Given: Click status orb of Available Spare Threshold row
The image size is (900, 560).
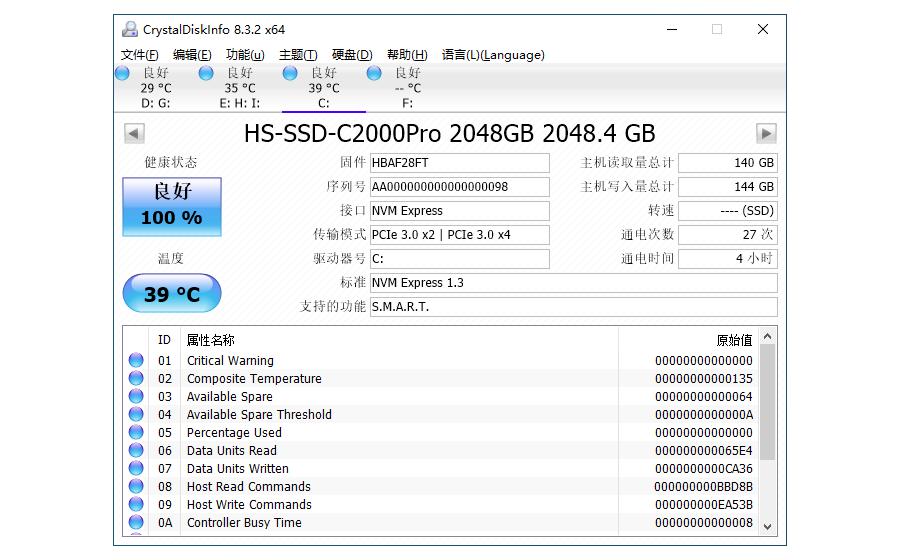Looking at the screenshot, I should 136,414.
